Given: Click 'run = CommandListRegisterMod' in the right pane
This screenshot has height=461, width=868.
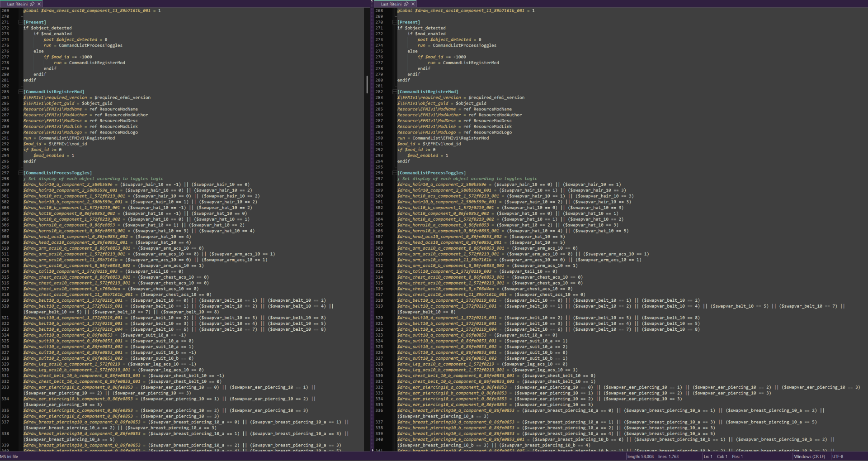Looking at the screenshot, I should point(463,63).
